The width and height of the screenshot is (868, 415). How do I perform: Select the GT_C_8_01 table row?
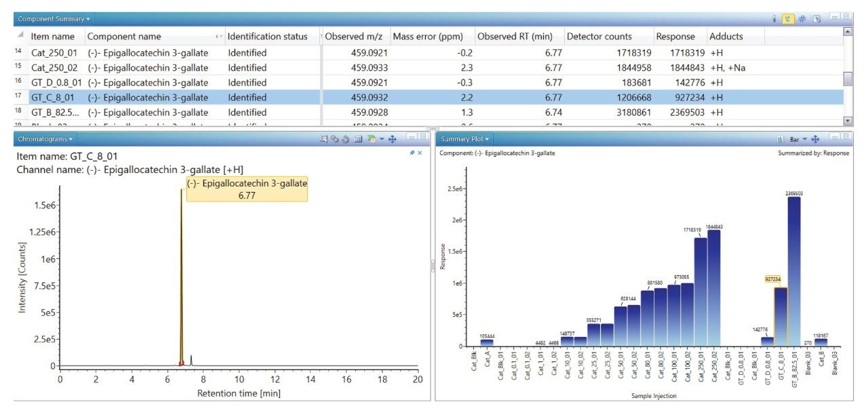pyautogui.click(x=427, y=98)
